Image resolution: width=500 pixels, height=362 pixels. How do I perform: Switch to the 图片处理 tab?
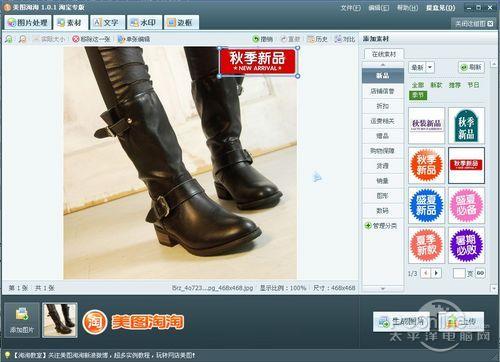point(28,23)
